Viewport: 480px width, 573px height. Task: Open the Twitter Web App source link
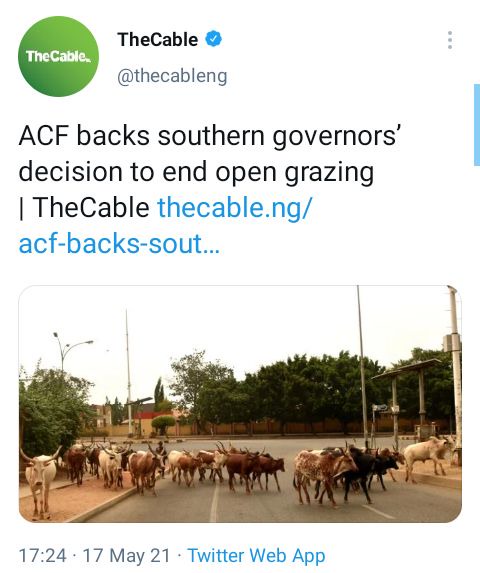tap(256, 556)
